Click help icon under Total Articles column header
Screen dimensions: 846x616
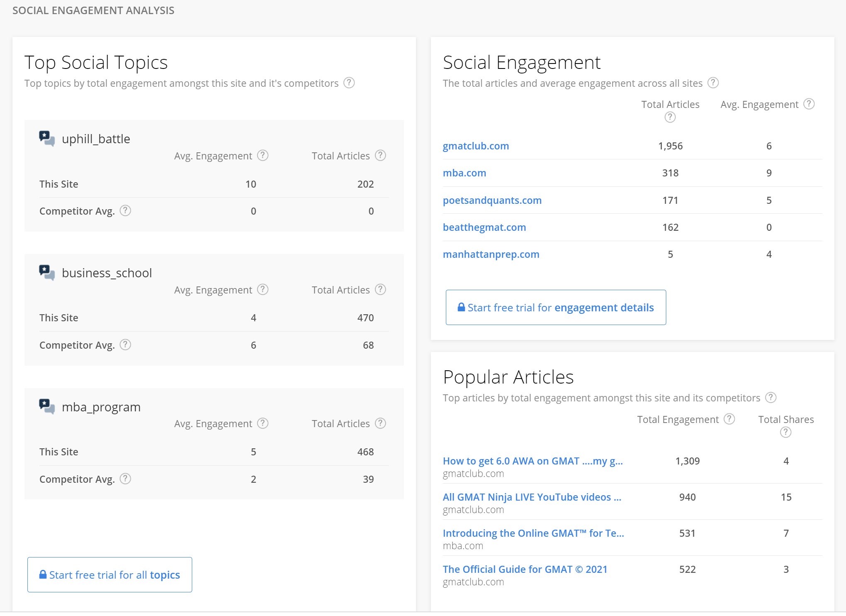(670, 117)
